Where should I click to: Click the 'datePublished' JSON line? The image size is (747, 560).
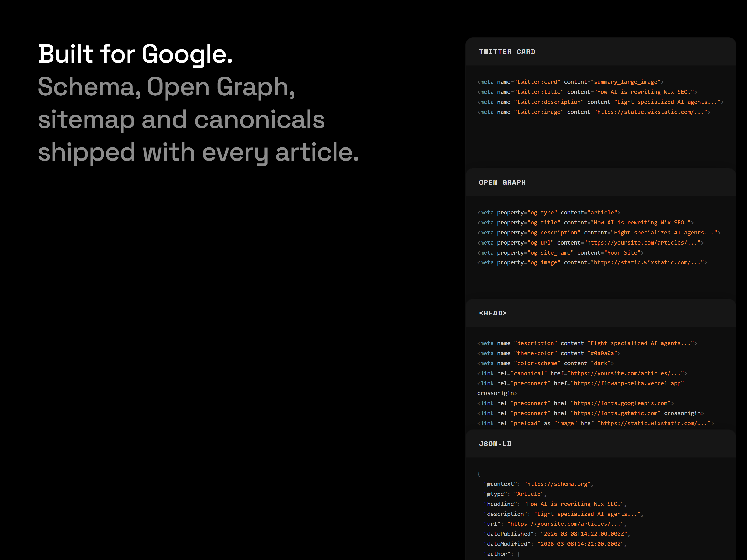pyautogui.click(x=557, y=534)
